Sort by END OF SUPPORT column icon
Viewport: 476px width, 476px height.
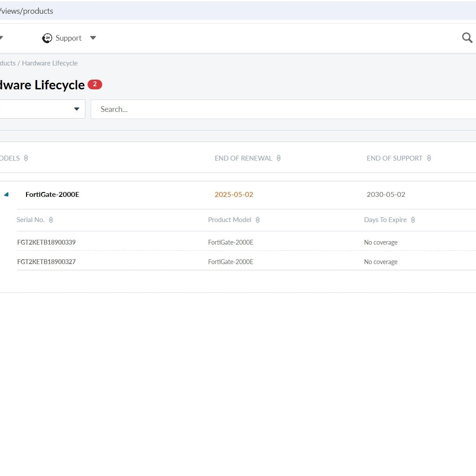point(429,158)
